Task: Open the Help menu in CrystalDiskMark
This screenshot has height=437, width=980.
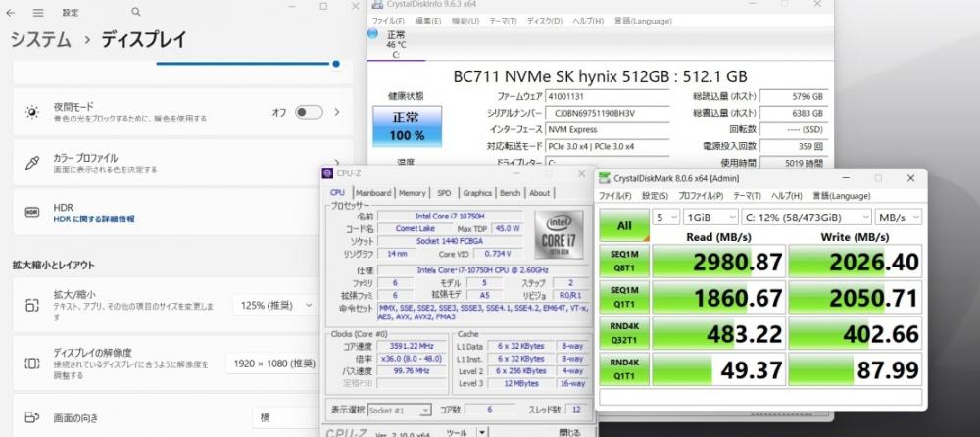Action: tap(787, 196)
